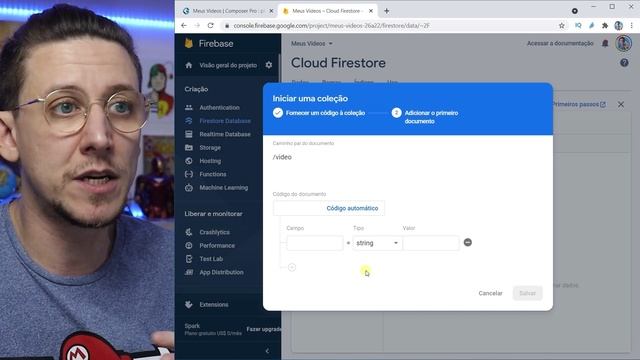Open the Extensions sidebar icon

coord(189,304)
